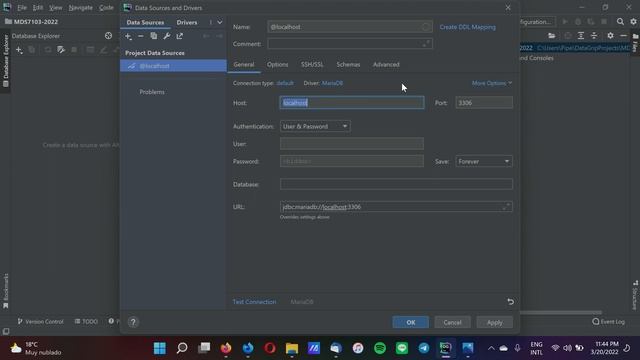Expand the URL field editor
The height and width of the screenshot is (360, 640).
506,207
